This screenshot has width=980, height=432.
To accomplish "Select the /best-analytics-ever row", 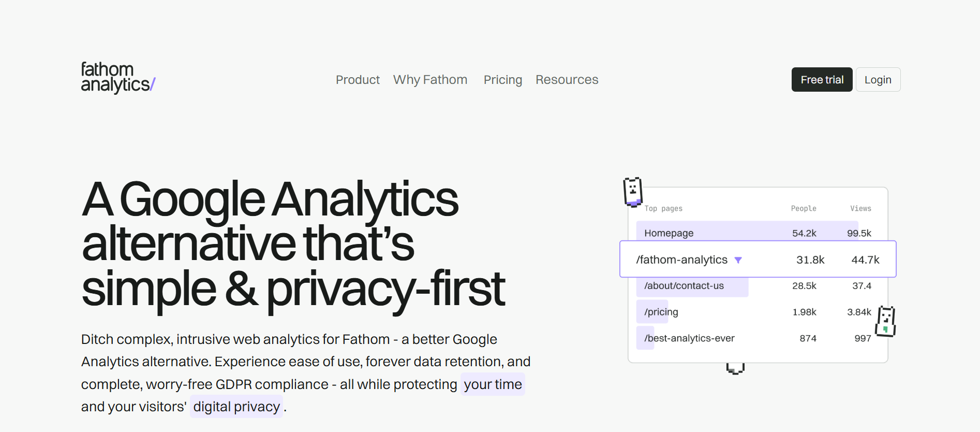I will click(x=689, y=338).
